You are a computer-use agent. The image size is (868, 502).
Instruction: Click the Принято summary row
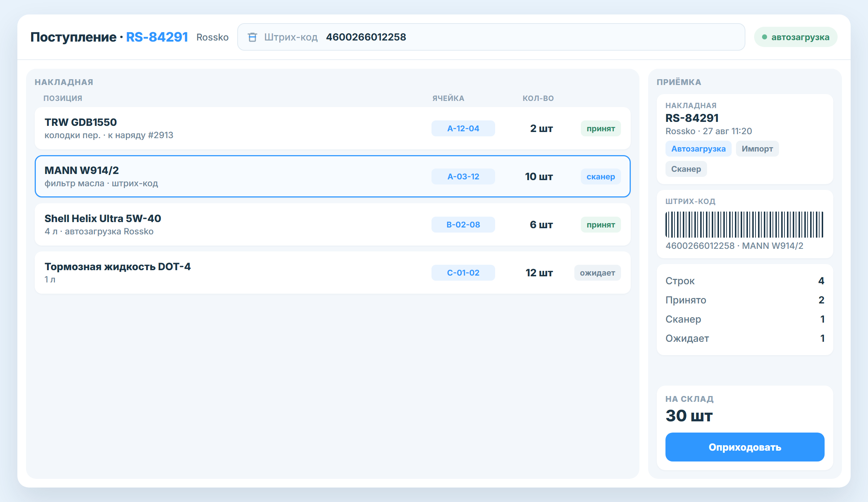745,300
